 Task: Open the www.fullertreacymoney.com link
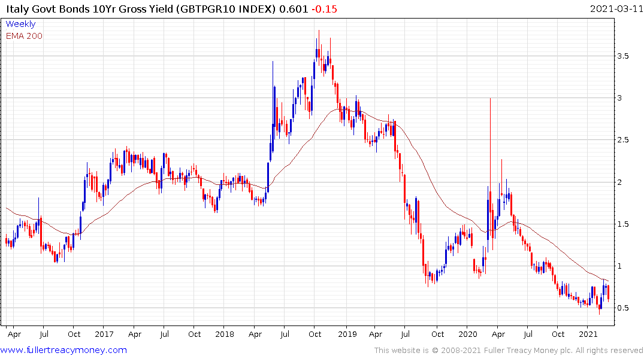64,350
